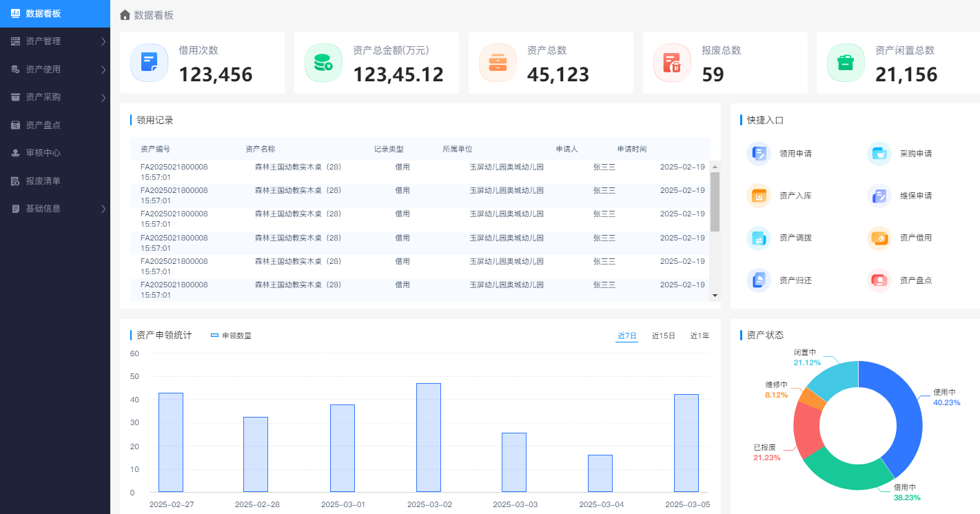Click records table scrollbar down arrow
The width and height of the screenshot is (980, 514).
tap(715, 295)
